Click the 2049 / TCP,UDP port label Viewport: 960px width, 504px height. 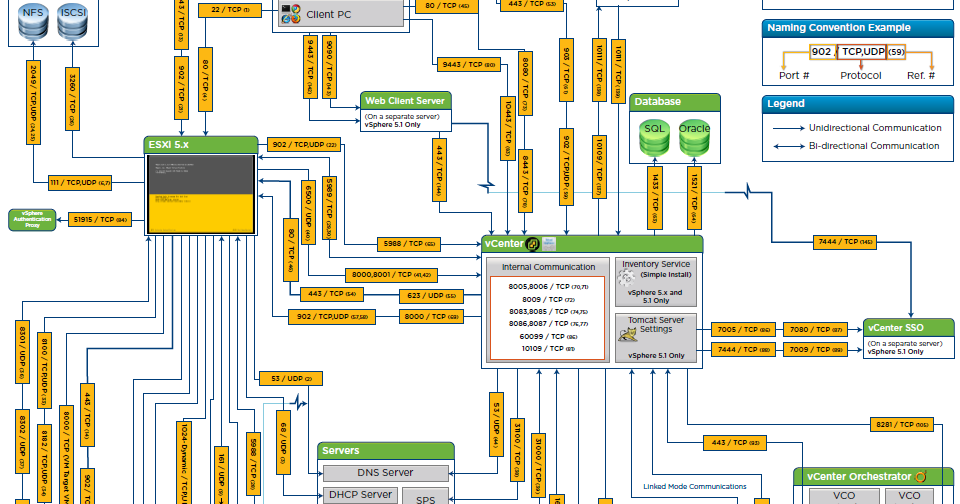tap(34, 102)
